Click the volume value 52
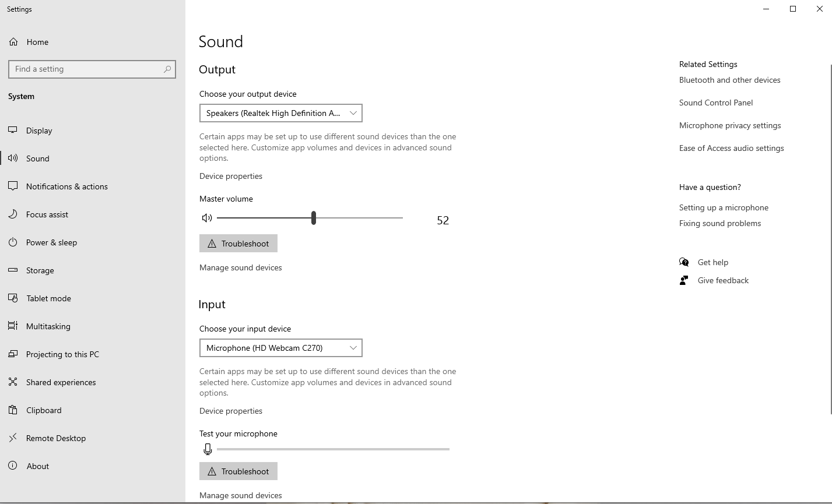Image resolution: width=832 pixels, height=504 pixels. (443, 220)
